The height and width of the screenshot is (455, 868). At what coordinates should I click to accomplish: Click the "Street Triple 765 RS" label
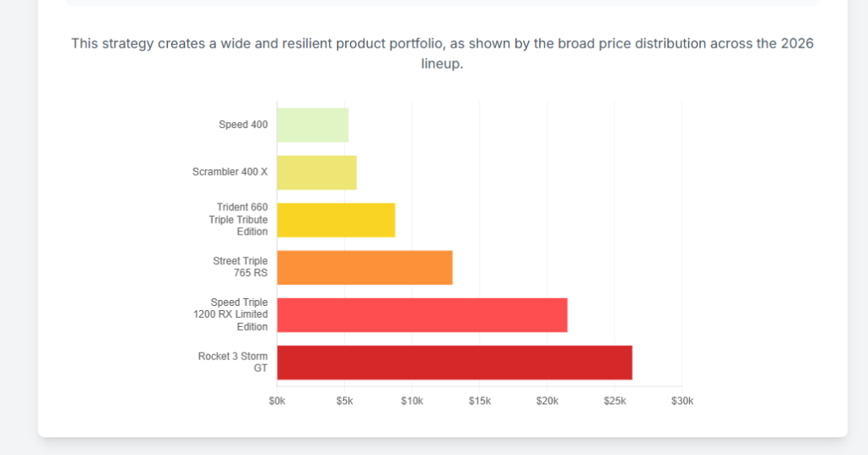(240, 267)
